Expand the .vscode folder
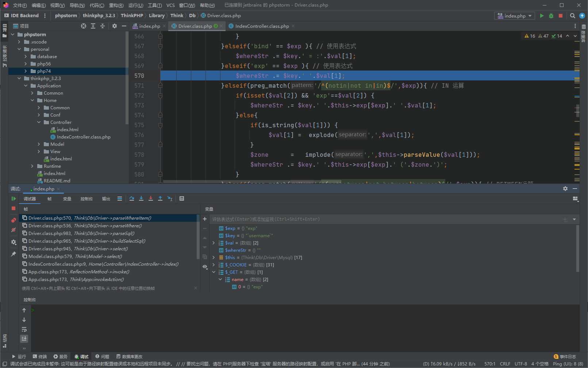The width and height of the screenshot is (588, 368). coord(19,42)
